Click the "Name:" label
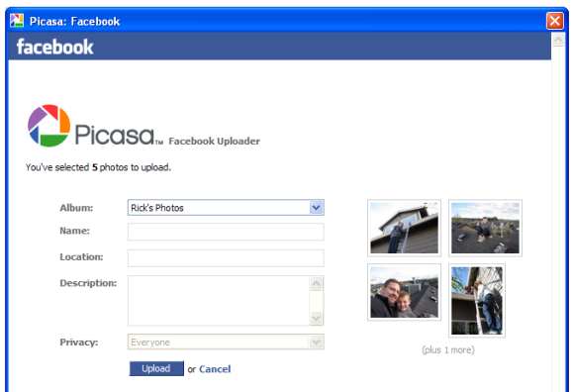574x392 pixels. 74,231
